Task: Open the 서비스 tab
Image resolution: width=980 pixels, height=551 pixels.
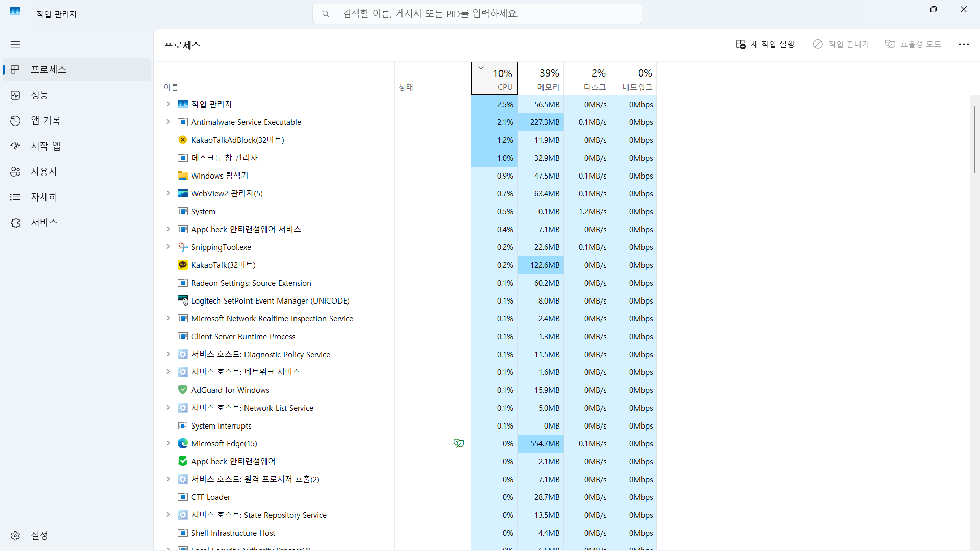Action: point(77,222)
